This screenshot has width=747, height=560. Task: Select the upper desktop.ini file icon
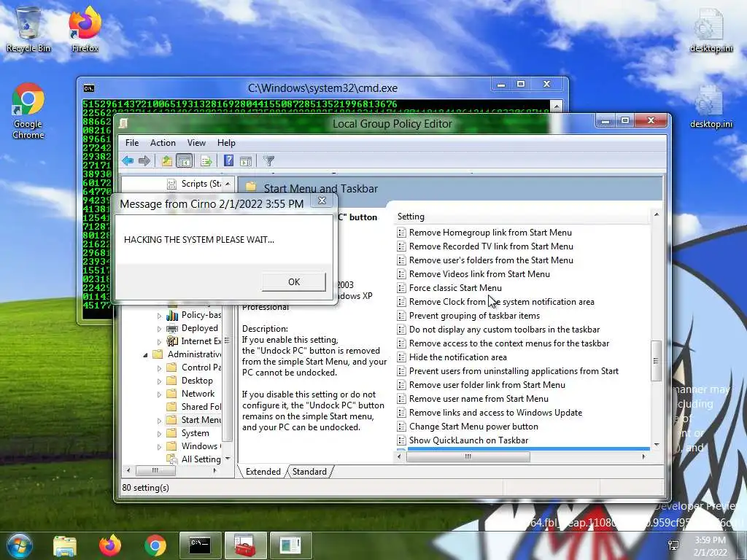pos(711,31)
